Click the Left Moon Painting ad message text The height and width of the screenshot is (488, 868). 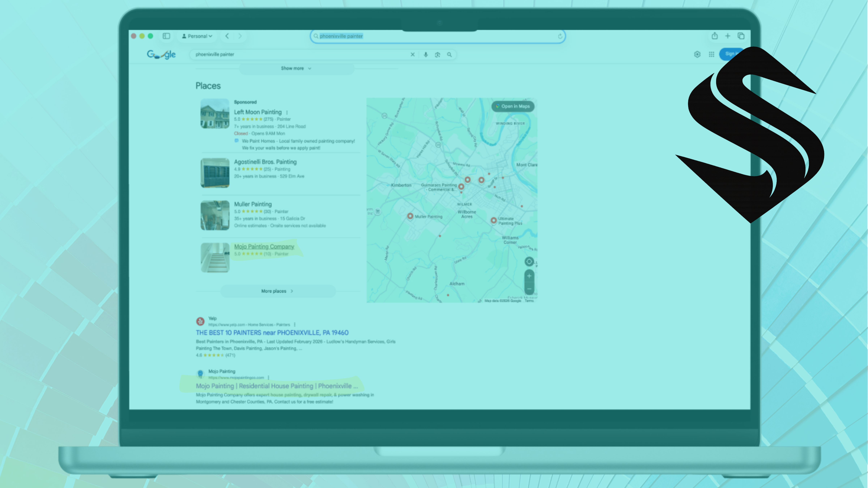(x=298, y=144)
